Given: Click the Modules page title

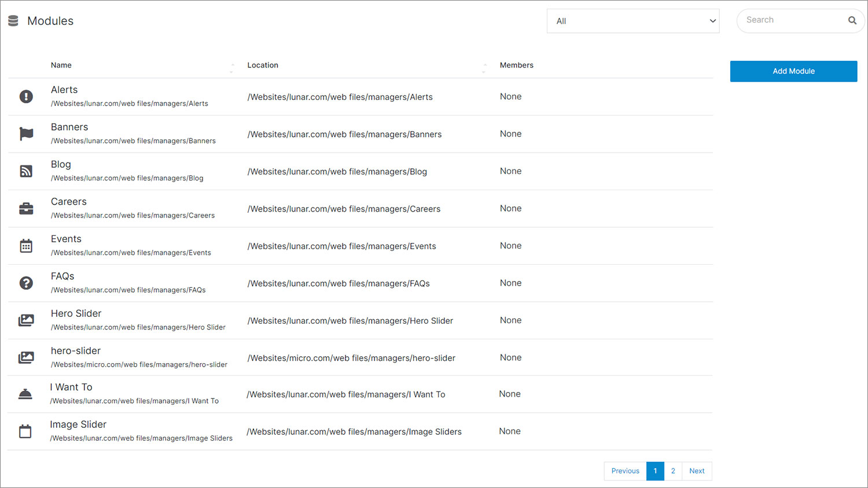Looking at the screenshot, I should [50, 21].
